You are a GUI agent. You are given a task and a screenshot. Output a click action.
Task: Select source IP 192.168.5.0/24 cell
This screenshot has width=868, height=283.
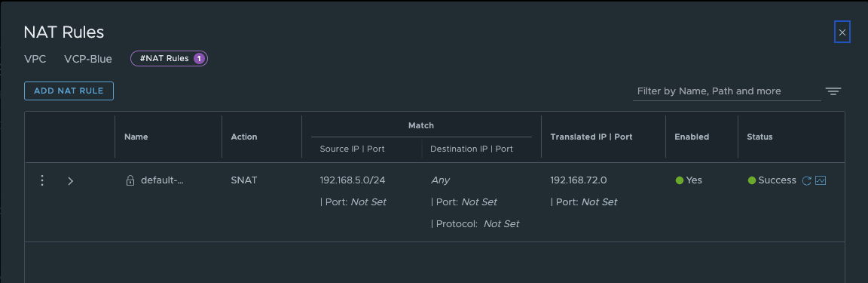352,180
